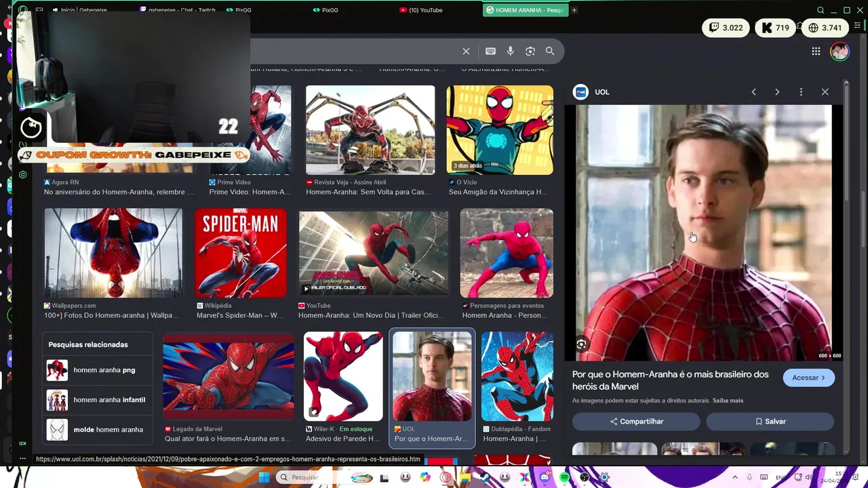
Task: Click the UOL source logo in preview
Action: [580, 91]
